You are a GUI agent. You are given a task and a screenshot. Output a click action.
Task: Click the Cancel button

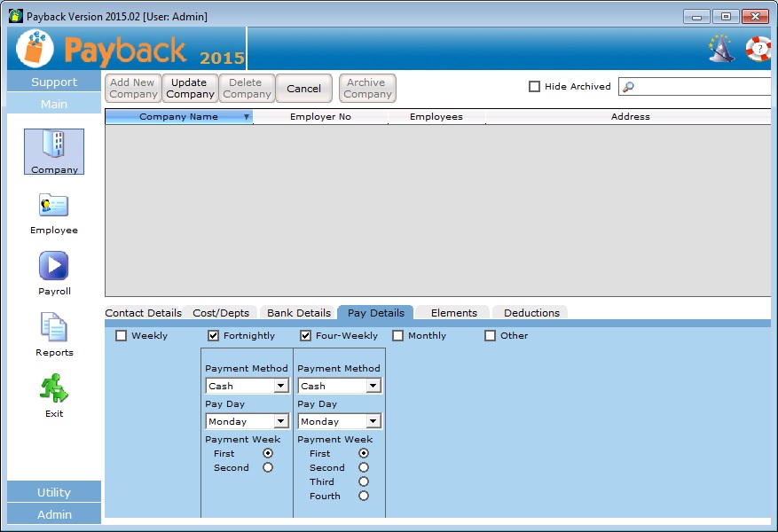[304, 89]
